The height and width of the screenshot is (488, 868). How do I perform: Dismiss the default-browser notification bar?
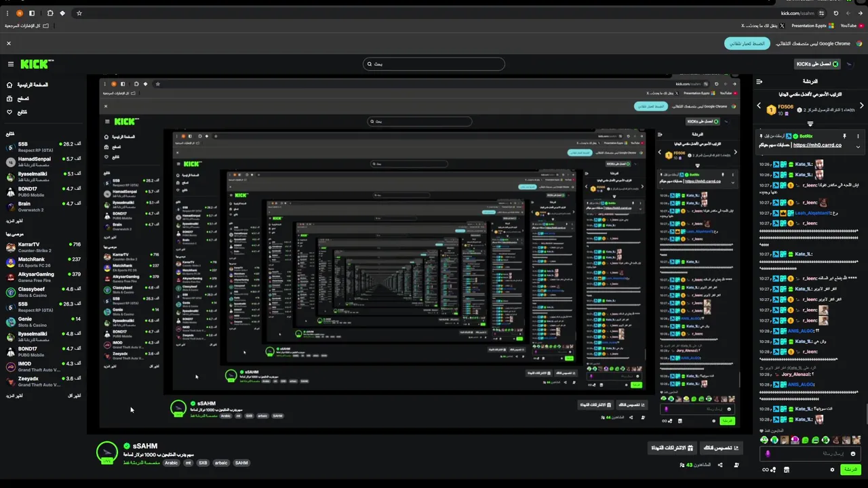9,43
